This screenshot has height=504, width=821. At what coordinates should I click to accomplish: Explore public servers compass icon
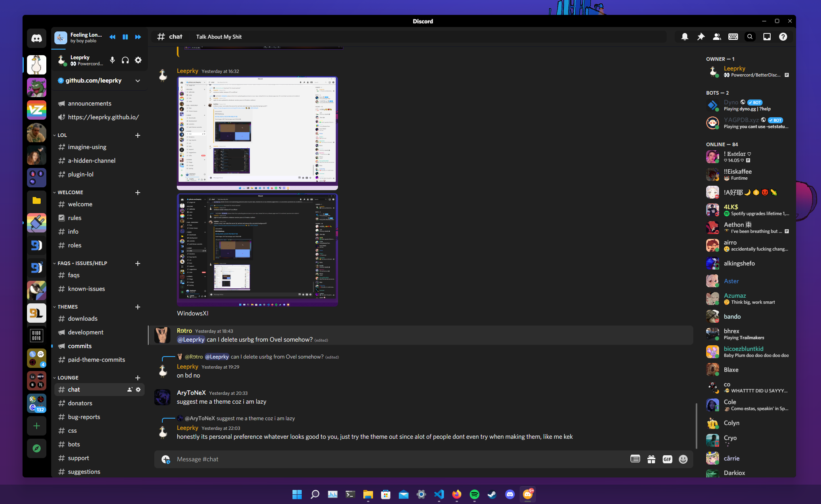pos(37,448)
